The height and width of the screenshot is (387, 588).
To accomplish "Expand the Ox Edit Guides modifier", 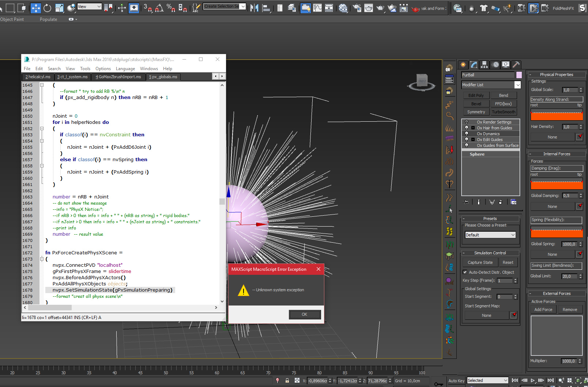I will click(x=473, y=140).
